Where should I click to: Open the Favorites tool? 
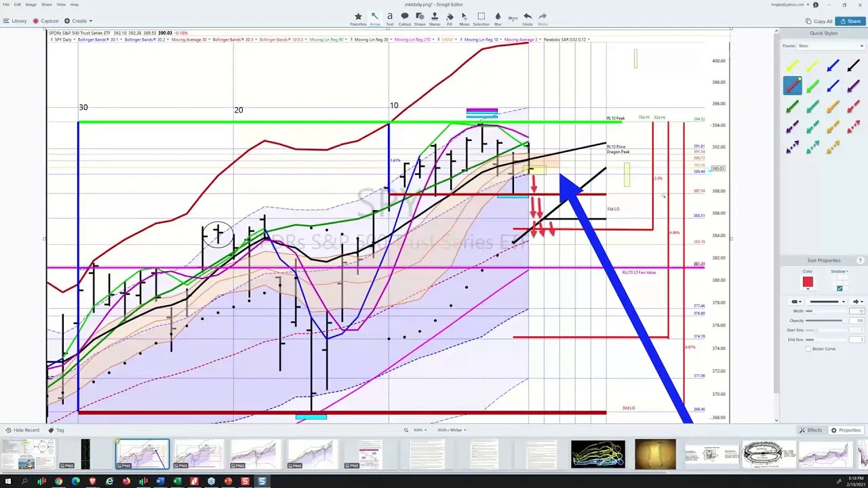tap(358, 18)
